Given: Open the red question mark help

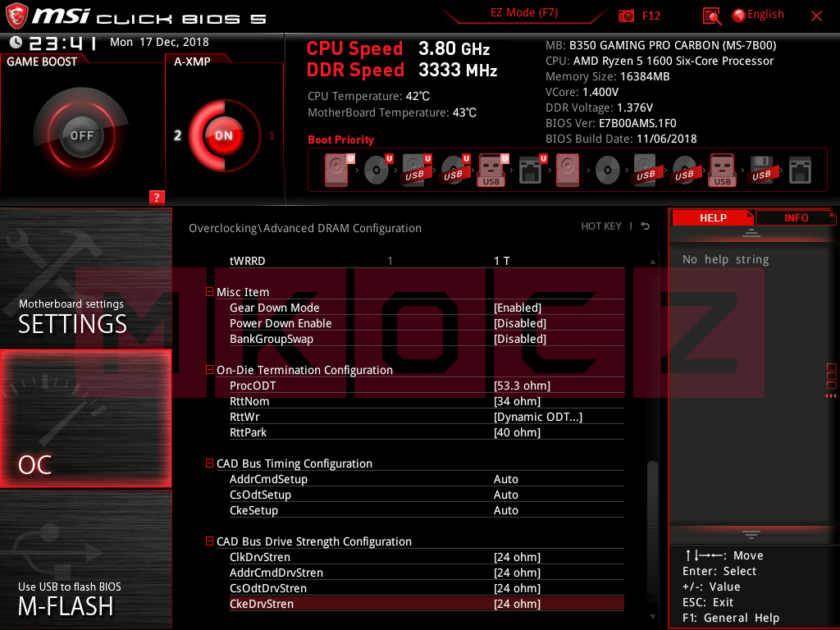Looking at the screenshot, I should [x=157, y=197].
